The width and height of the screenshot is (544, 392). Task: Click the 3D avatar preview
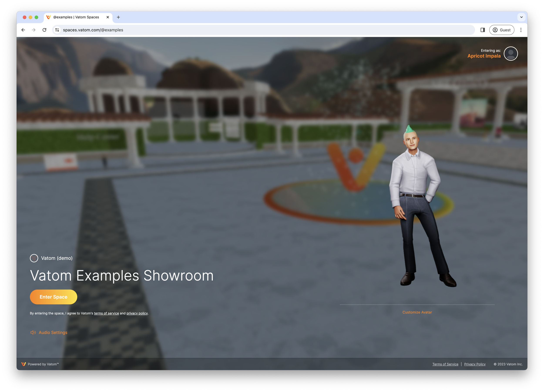pyautogui.click(x=422, y=206)
